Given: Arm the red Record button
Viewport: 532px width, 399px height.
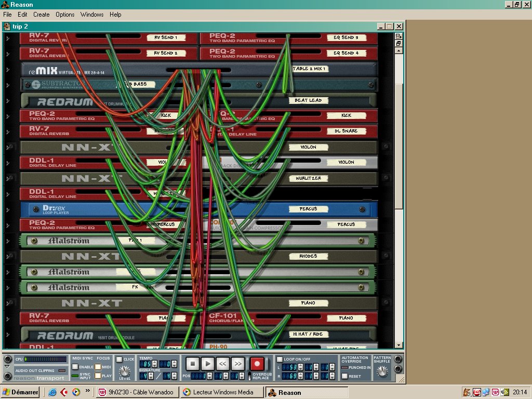Looking at the screenshot, I should 257,364.
